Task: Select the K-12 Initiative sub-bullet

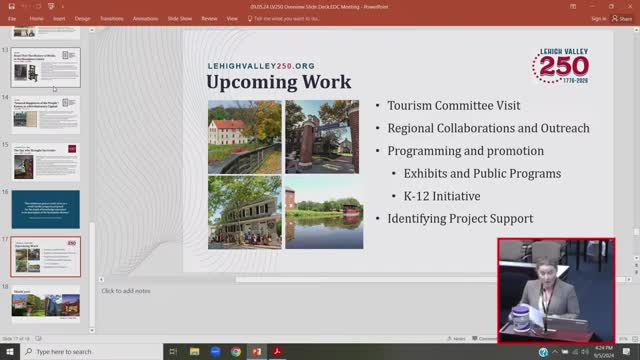Action: [x=442, y=196]
